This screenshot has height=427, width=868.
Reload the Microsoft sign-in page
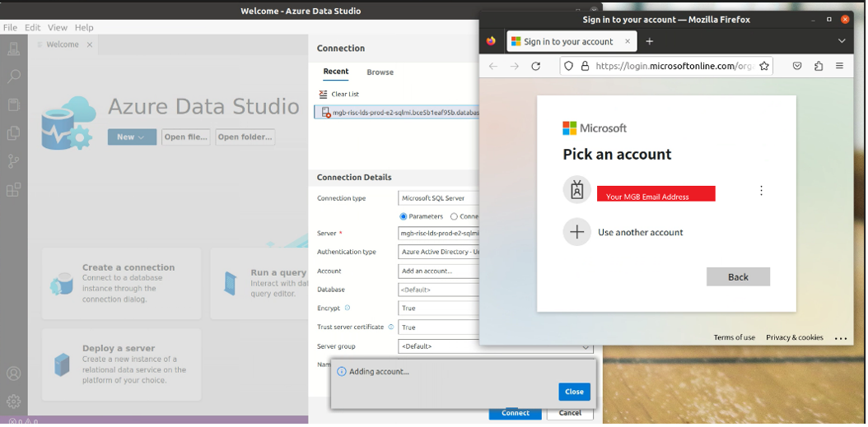(536, 66)
